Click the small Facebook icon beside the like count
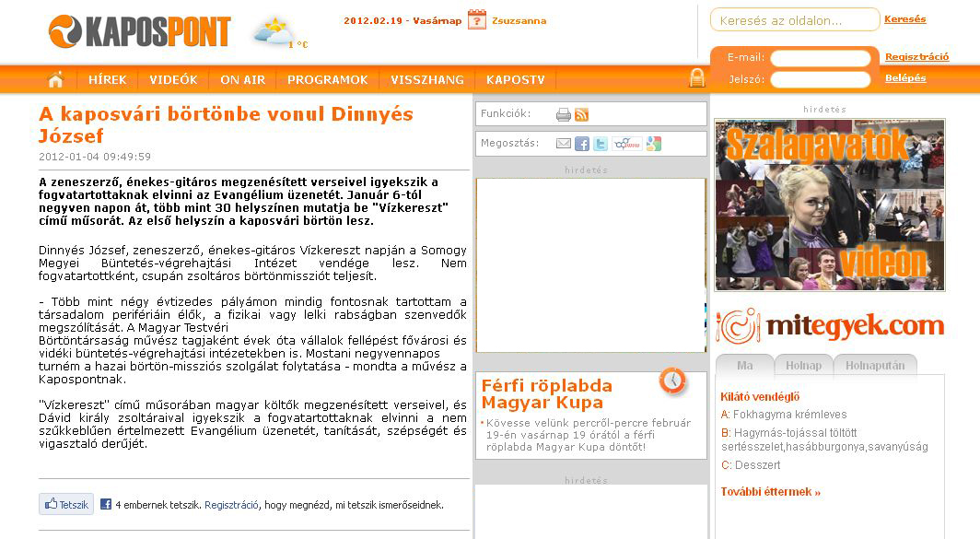Viewport: 980px width, 539px height. (x=106, y=504)
